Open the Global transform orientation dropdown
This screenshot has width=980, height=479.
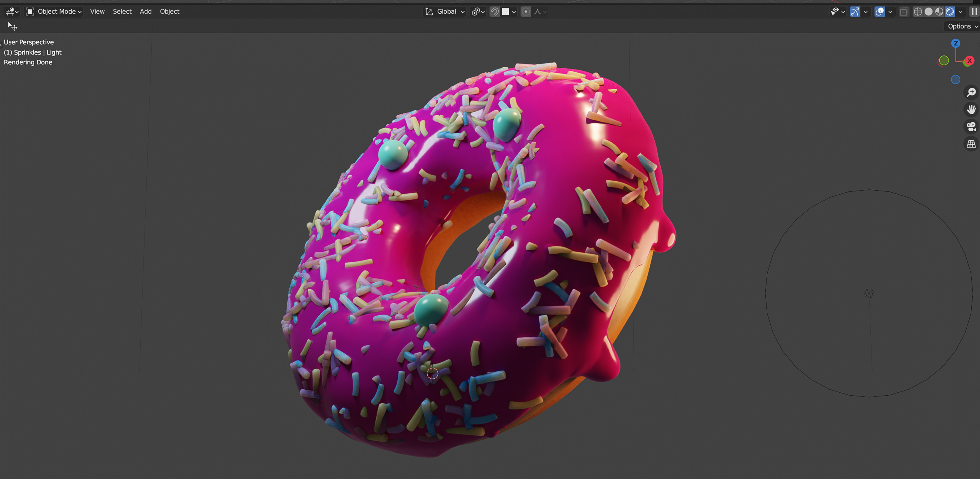pos(445,12)
